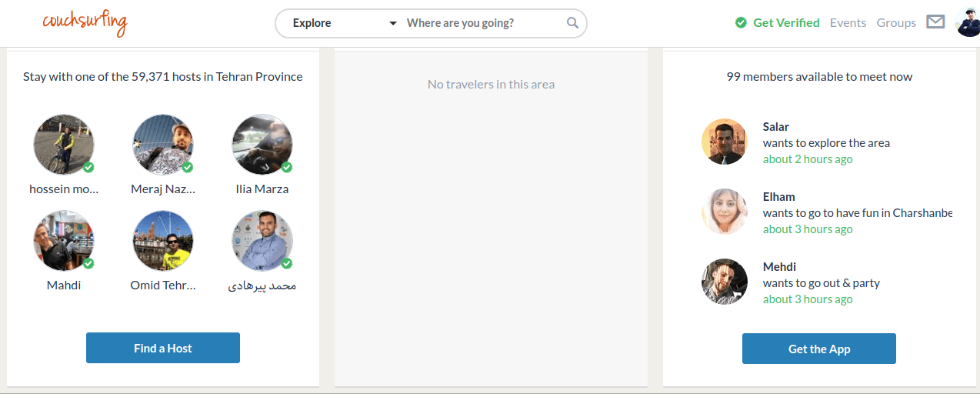Click the Find a Host button
The image size is (980, 394).
point(163,348)
